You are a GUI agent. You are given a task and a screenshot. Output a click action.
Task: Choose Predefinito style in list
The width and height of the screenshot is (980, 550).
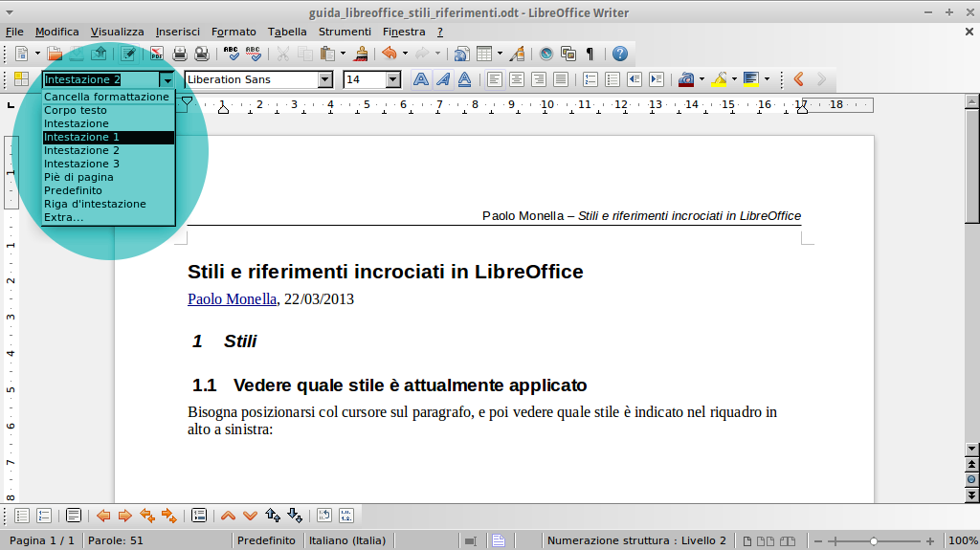click(108, 190)
